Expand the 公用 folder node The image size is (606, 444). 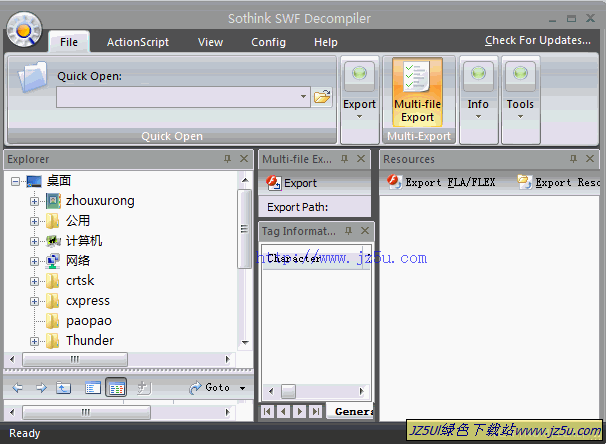pyautogui.click(x=34, y=221)
